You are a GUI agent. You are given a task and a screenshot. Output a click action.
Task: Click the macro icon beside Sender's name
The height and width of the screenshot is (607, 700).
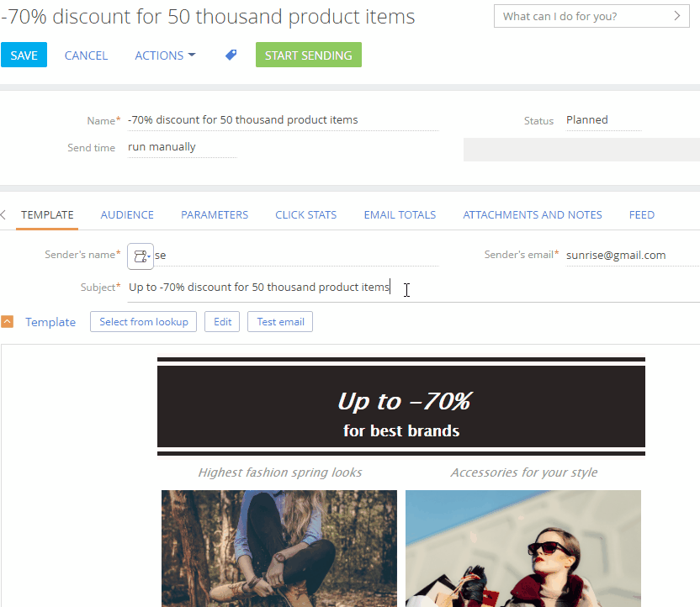coord(141,256)
